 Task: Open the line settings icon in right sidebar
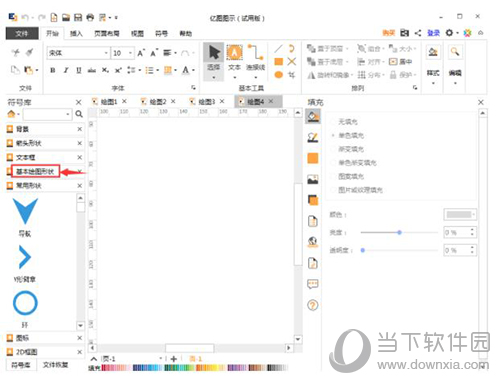click(313, 137)
